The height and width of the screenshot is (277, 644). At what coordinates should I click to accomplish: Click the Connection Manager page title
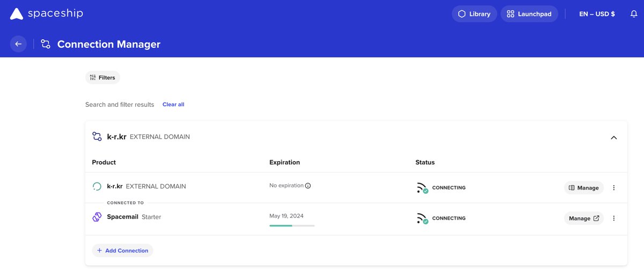click(109, 44)
